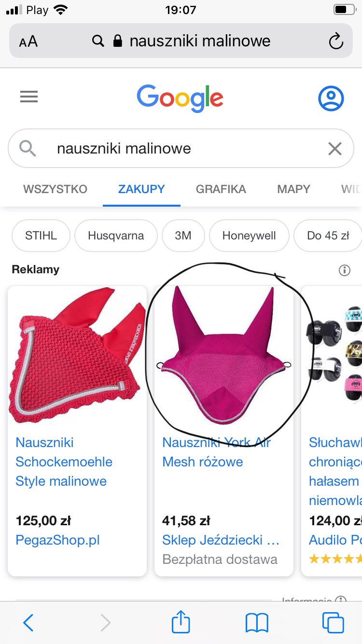Show ads info icon beside Reklamy
Image resolution: width=362 pixels, height=644 pixels.
click(345, 270)
